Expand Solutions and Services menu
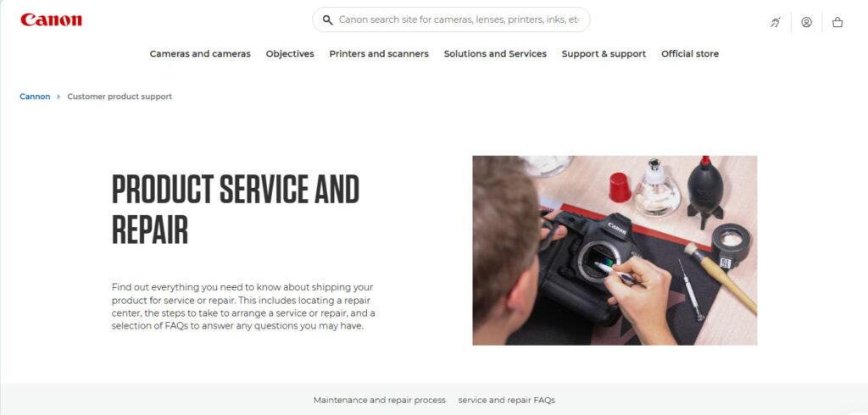 (495, 53)
